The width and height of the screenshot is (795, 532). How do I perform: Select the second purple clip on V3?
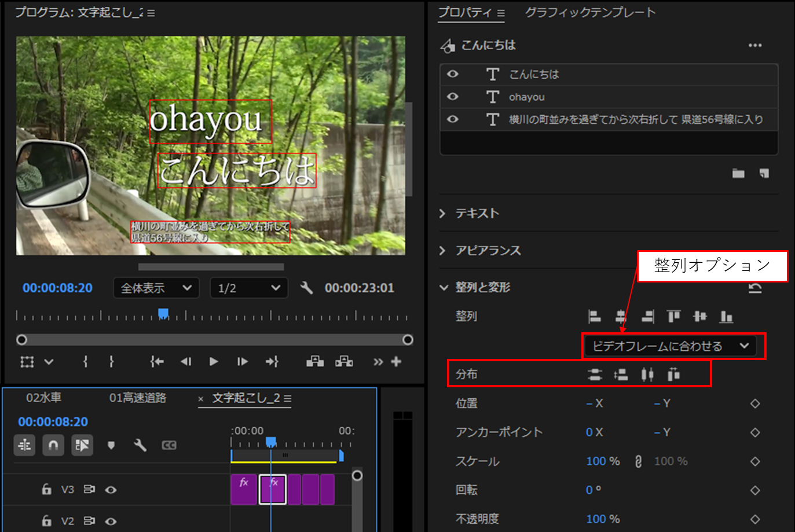272,489
